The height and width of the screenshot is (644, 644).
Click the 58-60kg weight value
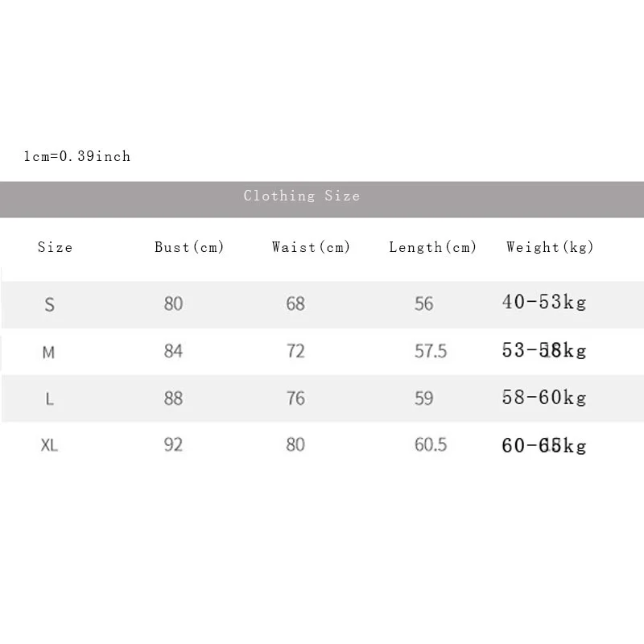coord(544,397)
